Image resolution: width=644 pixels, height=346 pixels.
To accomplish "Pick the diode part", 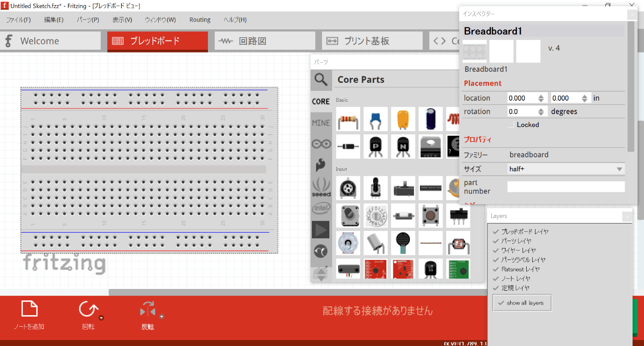I will (348, 146).
